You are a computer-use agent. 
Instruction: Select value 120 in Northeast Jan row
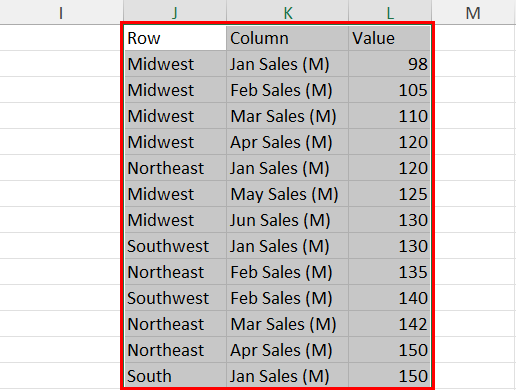(x=389, y=168)
